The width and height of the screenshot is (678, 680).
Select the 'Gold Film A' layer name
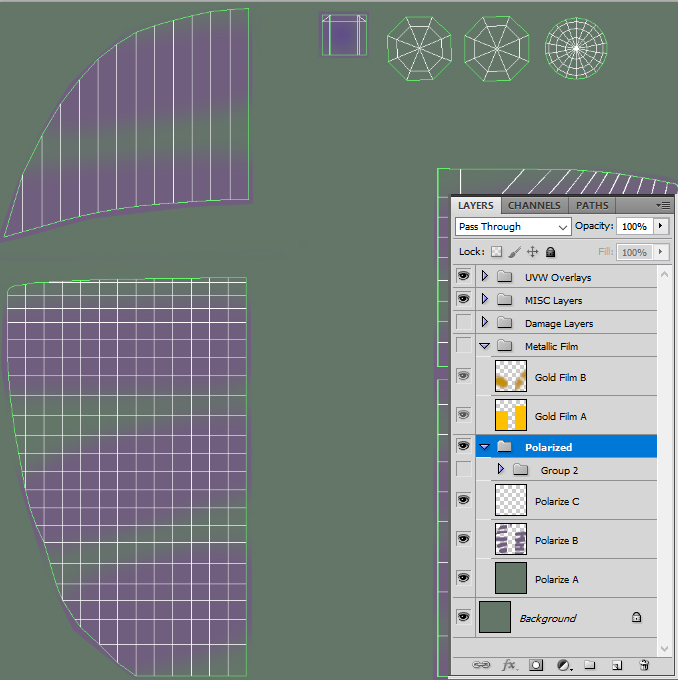pyautogui.click(x=560, y=416)
